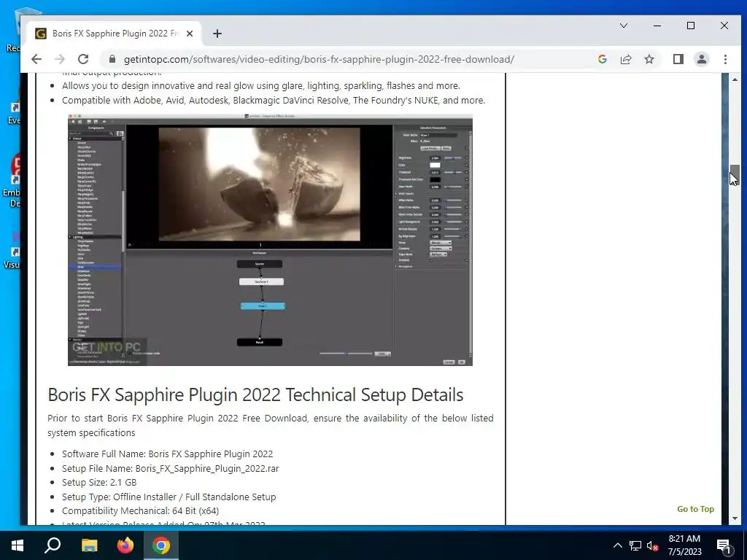This screenshot has width=747, height=560.
Task: Click the Chrome taskbar icon
Action: tap(161, 545)
